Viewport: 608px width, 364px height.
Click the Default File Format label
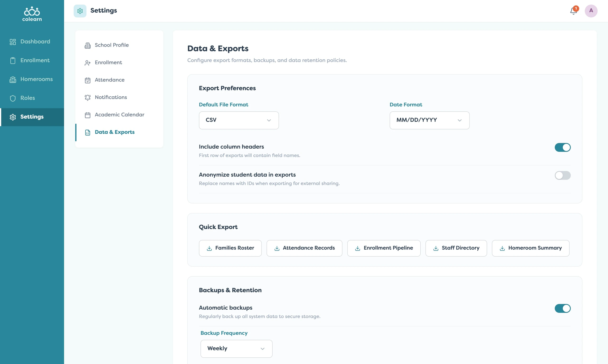click(223, 105)
